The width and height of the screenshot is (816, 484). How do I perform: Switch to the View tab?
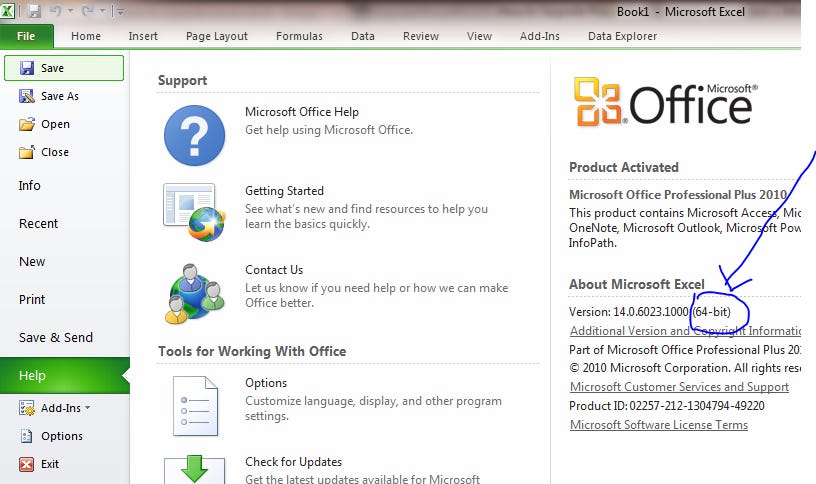(479, 36)
